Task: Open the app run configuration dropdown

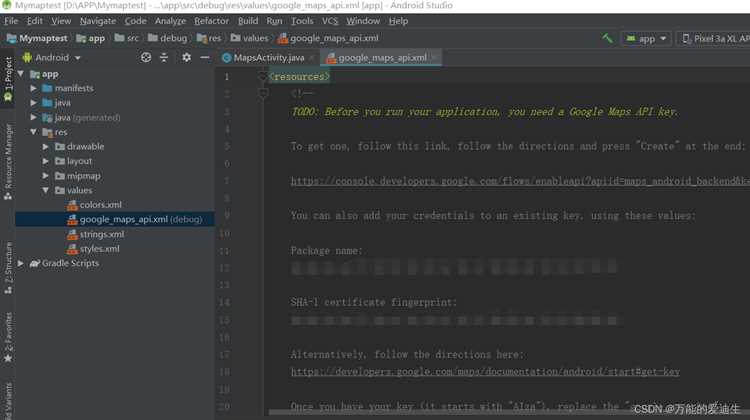Action: coord(646,39)
